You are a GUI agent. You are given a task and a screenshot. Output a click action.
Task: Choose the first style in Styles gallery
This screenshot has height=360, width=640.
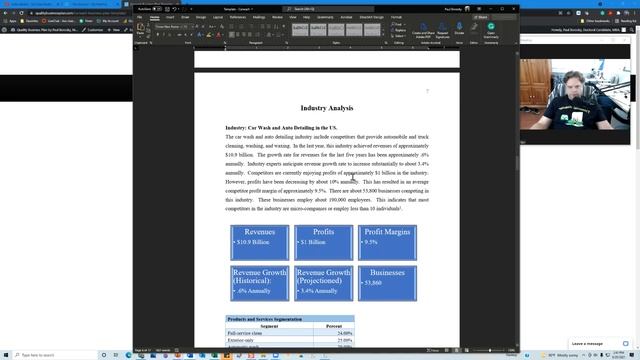pyautogui.click(x=300, y=29)
